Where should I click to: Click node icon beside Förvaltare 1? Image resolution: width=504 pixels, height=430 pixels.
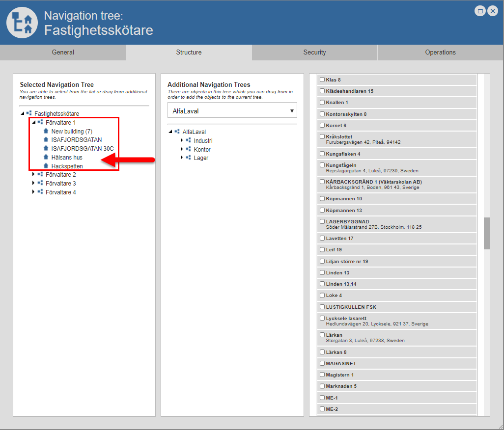point(40,122)
